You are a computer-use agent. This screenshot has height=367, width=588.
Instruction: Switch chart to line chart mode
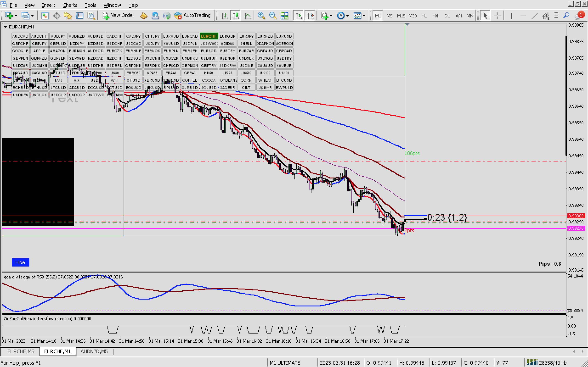(x=247, y=16)
